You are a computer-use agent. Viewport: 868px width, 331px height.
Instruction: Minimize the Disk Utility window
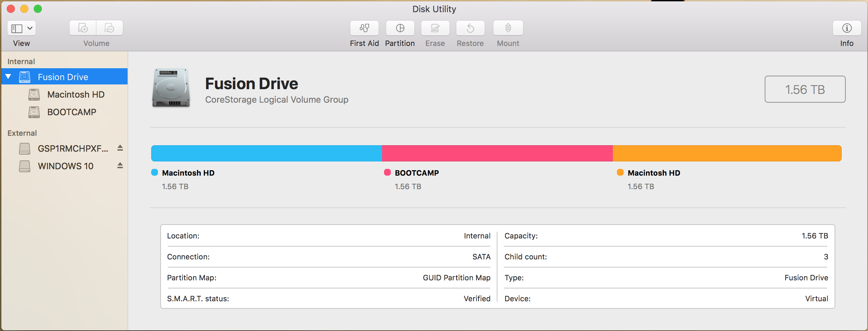click(24, 9)
